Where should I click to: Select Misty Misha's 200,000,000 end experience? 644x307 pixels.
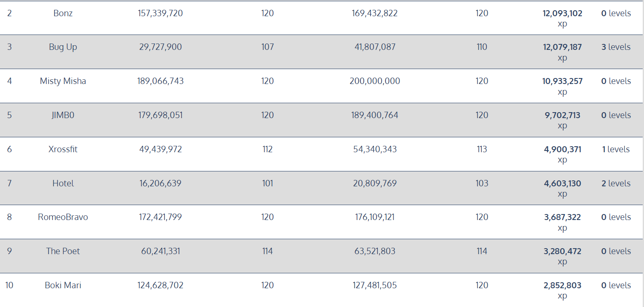[375, 81]
